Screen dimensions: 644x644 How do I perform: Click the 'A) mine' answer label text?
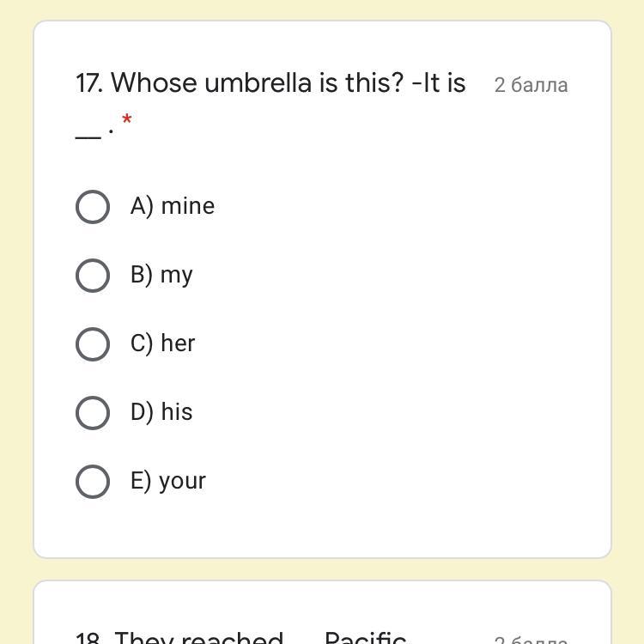coord(173,206)
